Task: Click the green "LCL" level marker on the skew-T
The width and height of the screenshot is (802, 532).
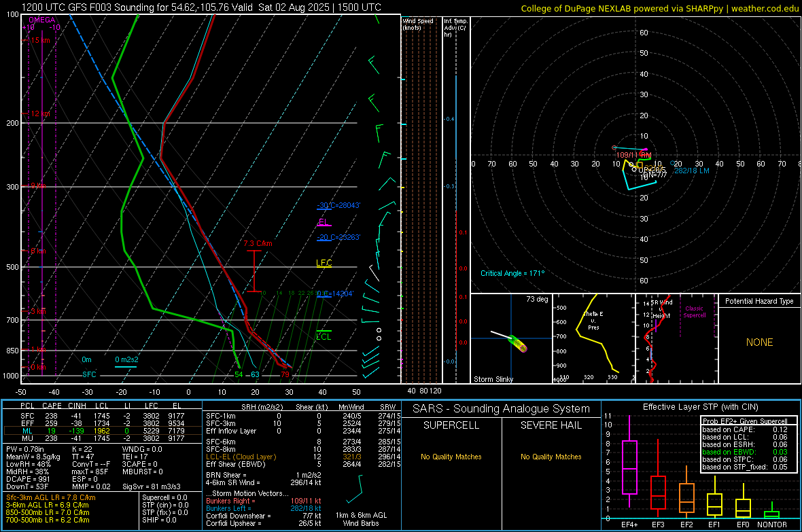Action: (x=324, y=336)
